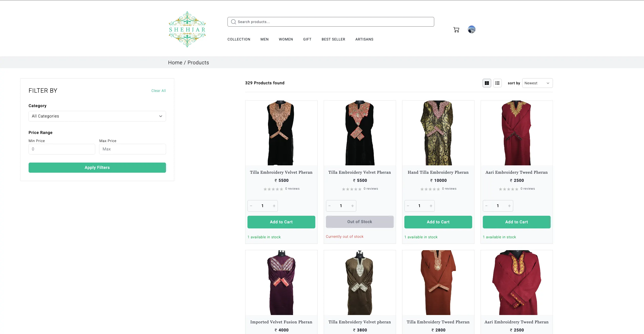Click star rating under Aari Embroidery Tweed Pheran
The height and width of the screenshot is (334, 644).
(x=509, y=189)
